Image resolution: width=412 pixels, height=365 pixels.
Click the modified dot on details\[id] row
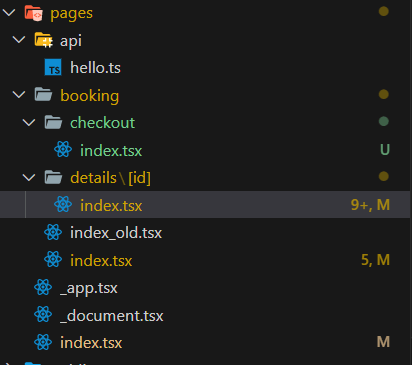coord(384,176)
